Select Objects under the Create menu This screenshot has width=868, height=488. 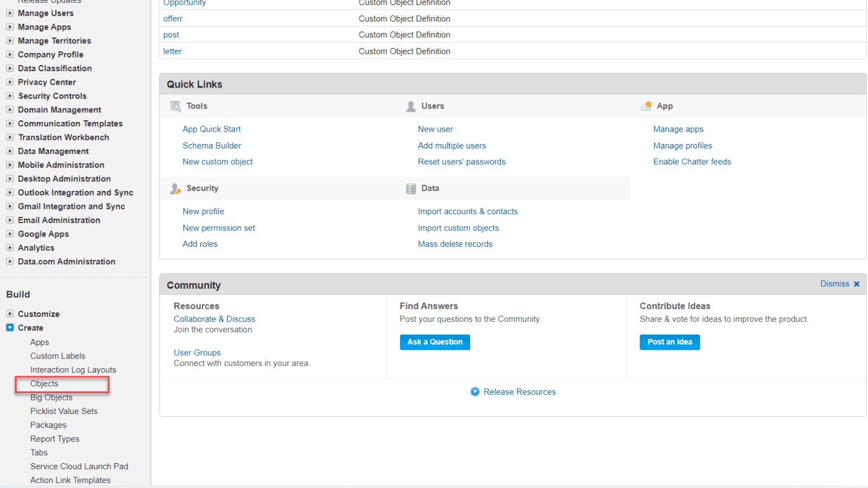pos(44,384)
